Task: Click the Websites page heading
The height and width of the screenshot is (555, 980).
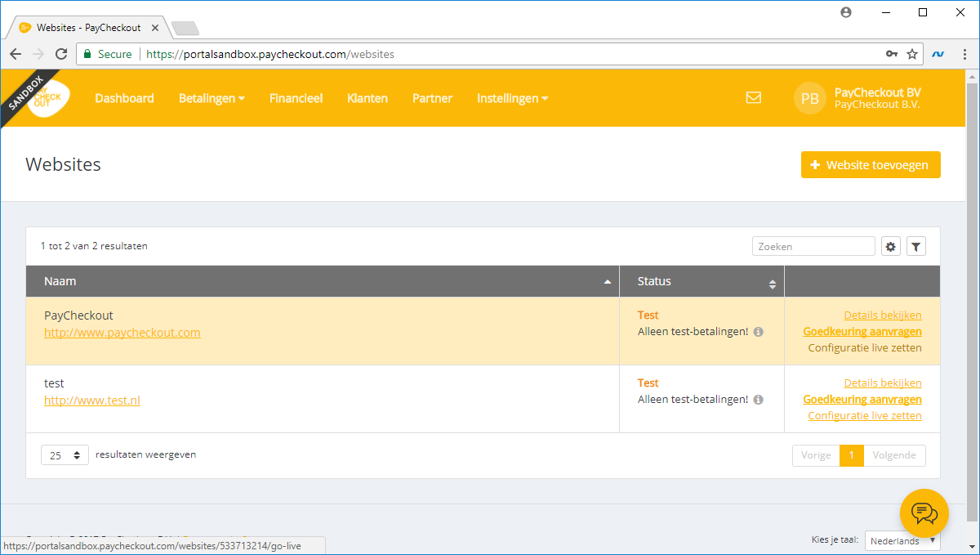Action: coord(63,164)
